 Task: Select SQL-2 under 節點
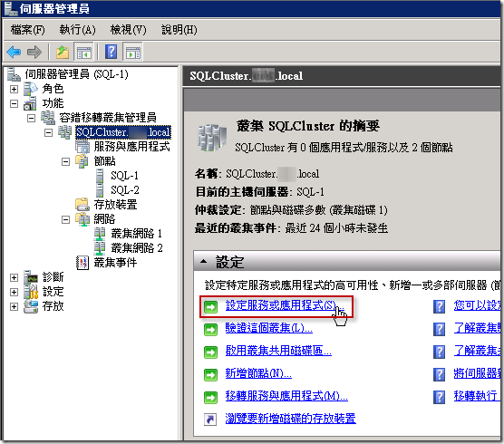click(125, 190)
